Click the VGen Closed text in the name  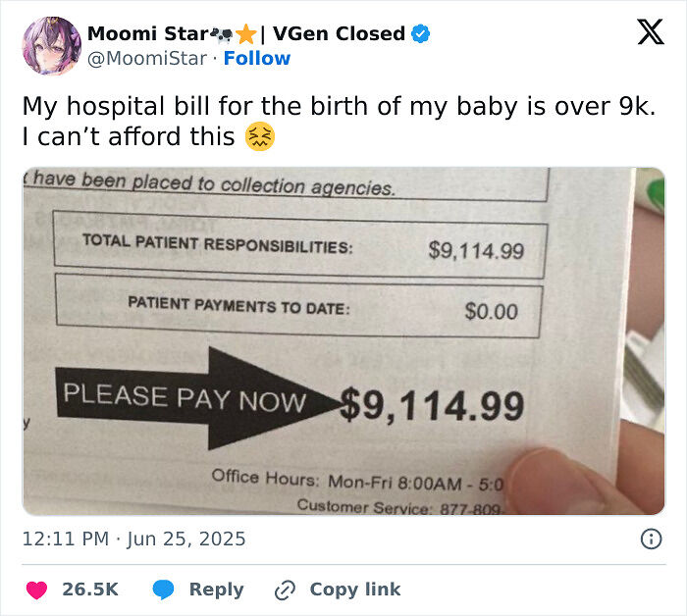tap(338, 33)
